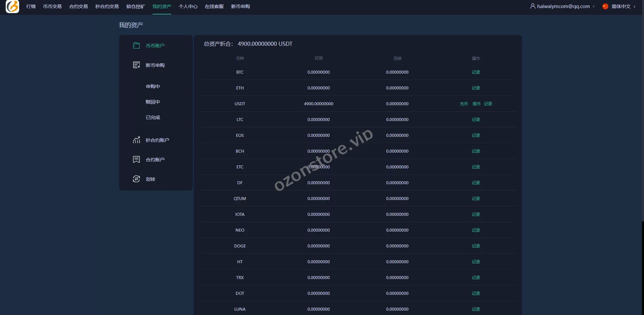The width and height of the screenshot is (644, 315).
Task: Open the 秒合约账户 chart icon
Action: coord(136,140)
